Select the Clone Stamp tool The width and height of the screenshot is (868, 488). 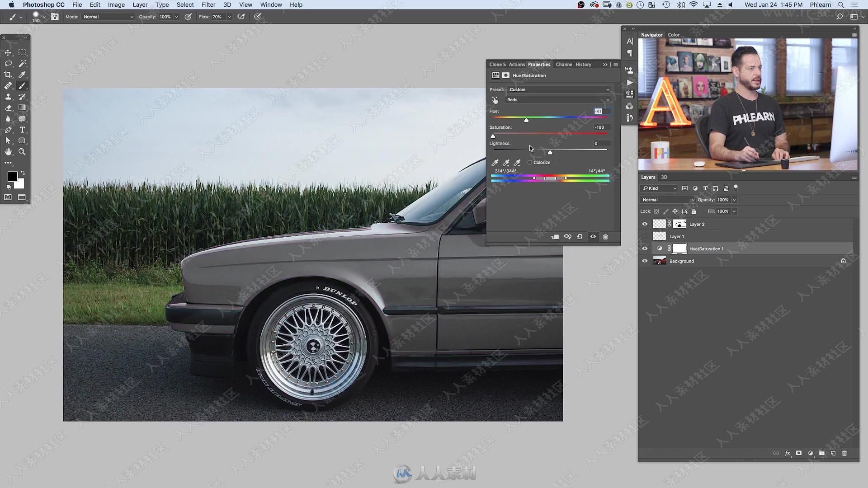(x=8, y=97)
